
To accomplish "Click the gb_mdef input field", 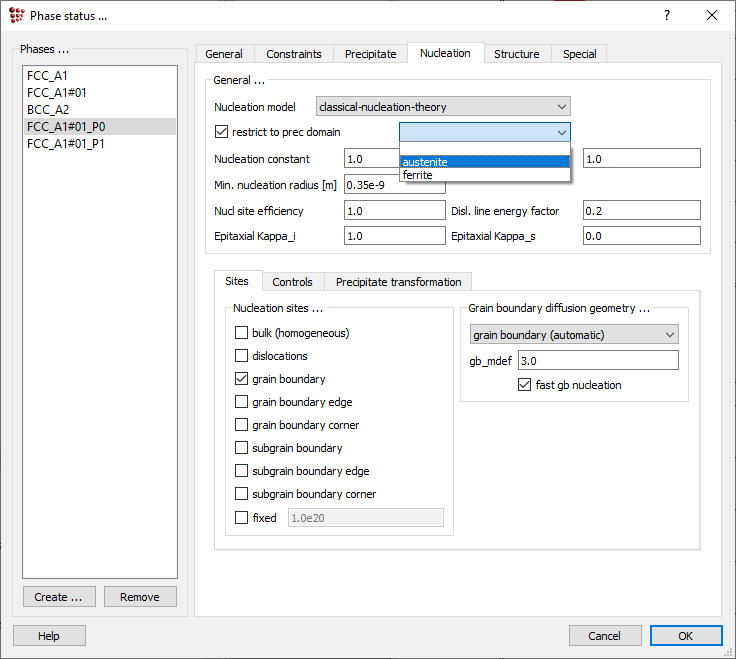I will point(598,360).
